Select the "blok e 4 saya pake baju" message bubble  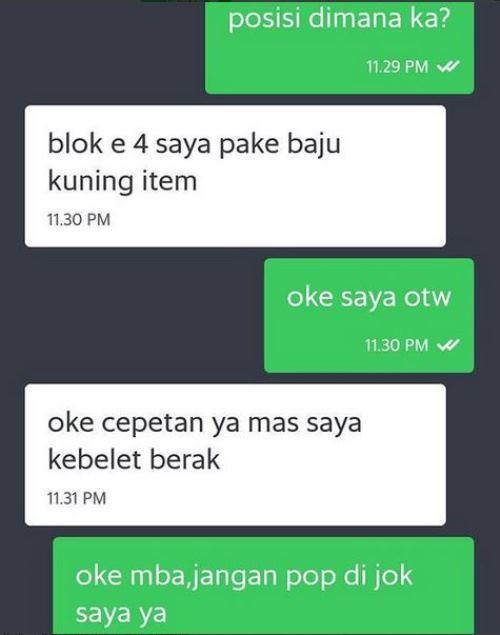235,176
